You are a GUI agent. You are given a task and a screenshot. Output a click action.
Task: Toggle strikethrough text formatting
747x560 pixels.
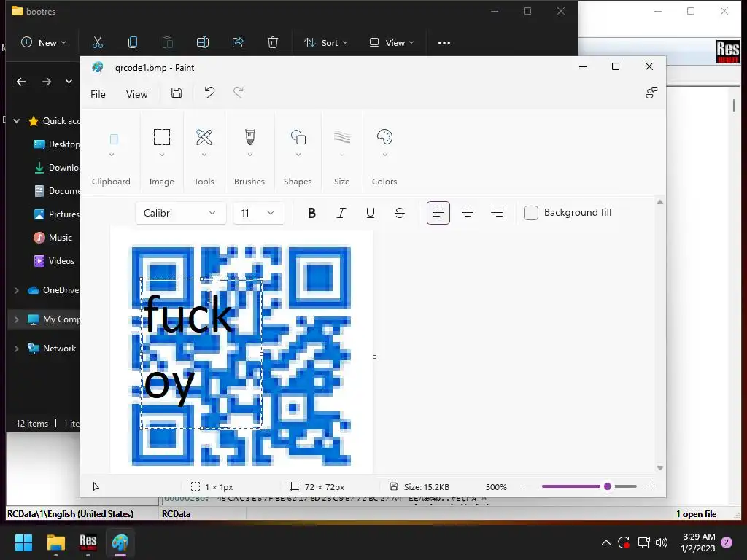coord(400,213)
